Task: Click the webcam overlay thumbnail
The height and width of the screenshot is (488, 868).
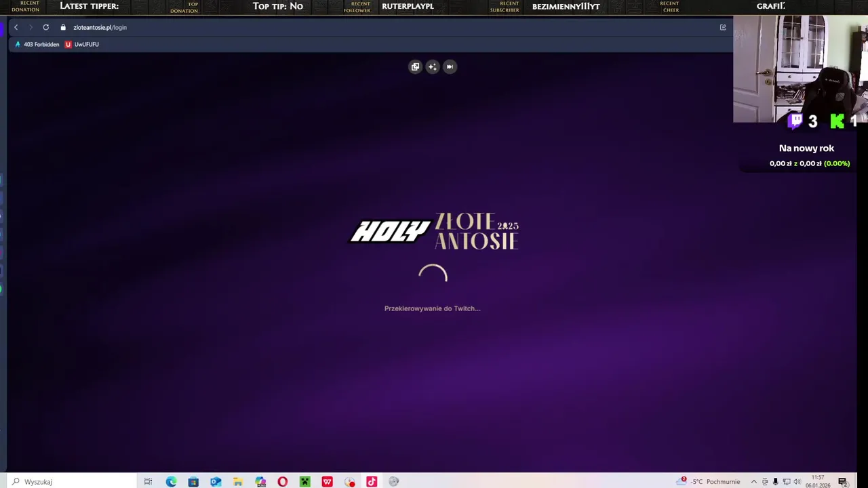Action: [x=800, y=68]
